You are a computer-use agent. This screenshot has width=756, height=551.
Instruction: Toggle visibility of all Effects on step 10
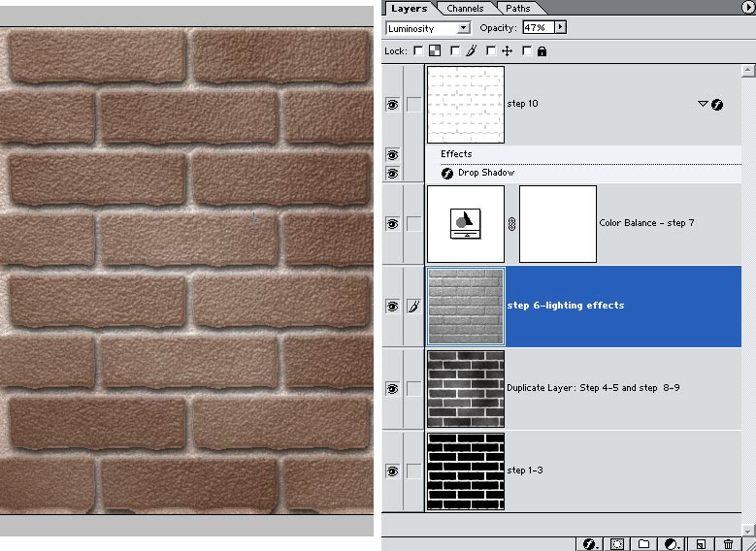[x=392, y=155]
